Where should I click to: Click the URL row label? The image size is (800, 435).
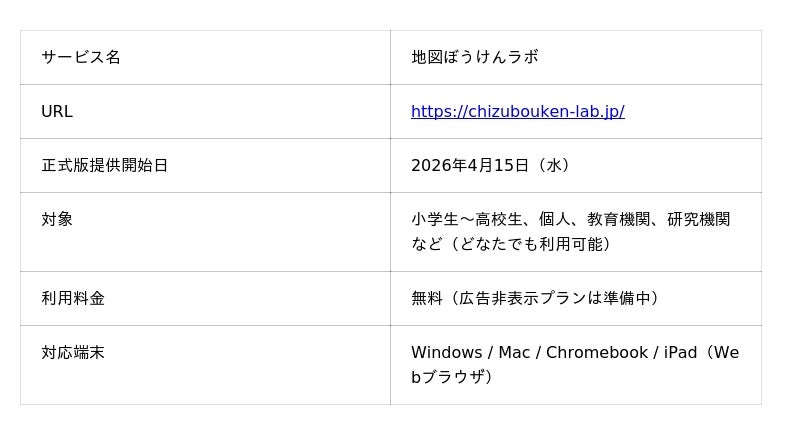(x=57, y=112)
